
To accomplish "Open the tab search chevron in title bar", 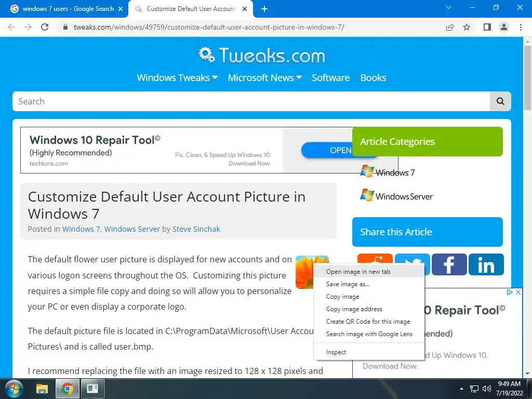I will pos(448,7).
